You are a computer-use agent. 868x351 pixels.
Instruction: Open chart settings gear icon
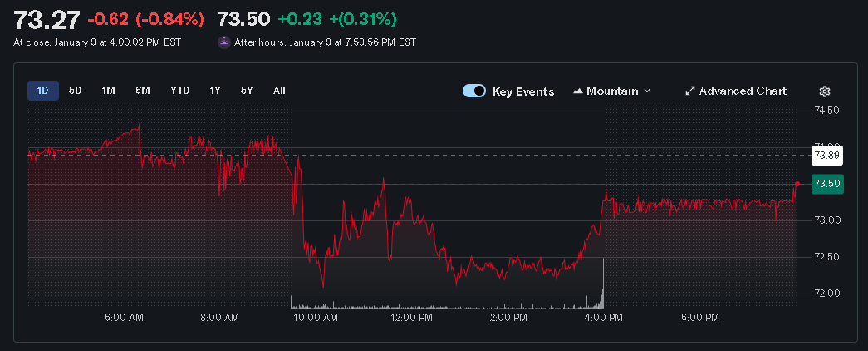coord(825,91)
